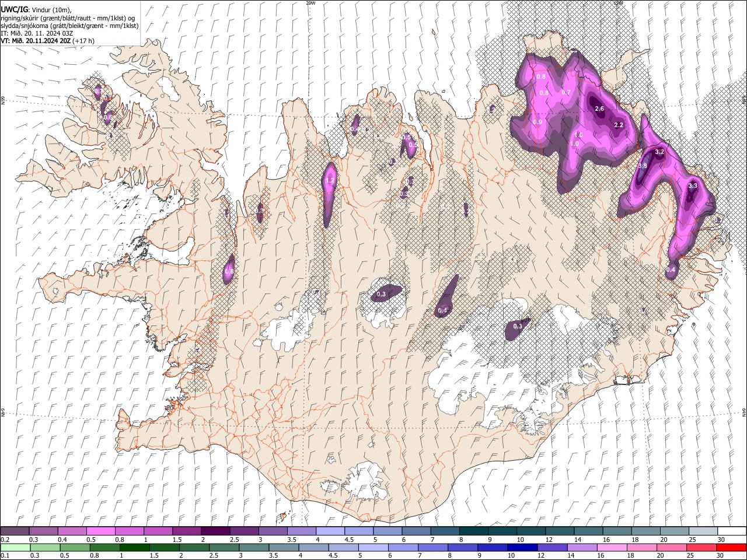Select bright red lower swatch after 30

[x=731, y=548]
